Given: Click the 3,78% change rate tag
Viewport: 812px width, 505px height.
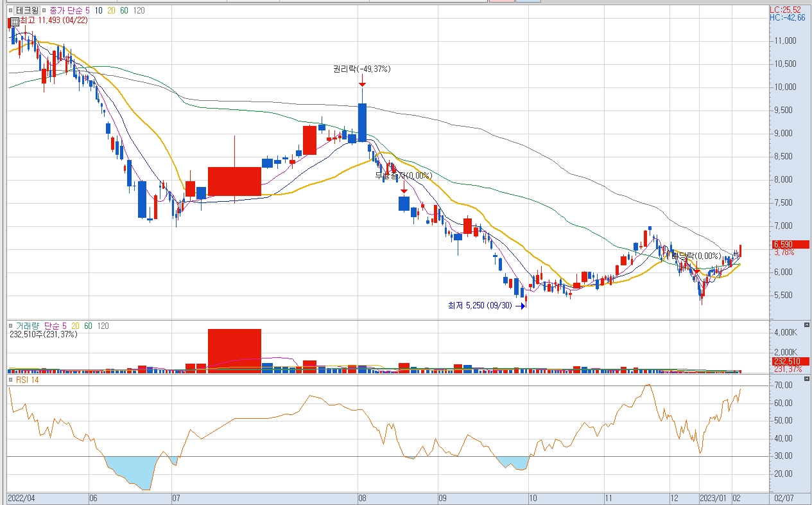Looking at the screenshot, I should coord(784,253).
